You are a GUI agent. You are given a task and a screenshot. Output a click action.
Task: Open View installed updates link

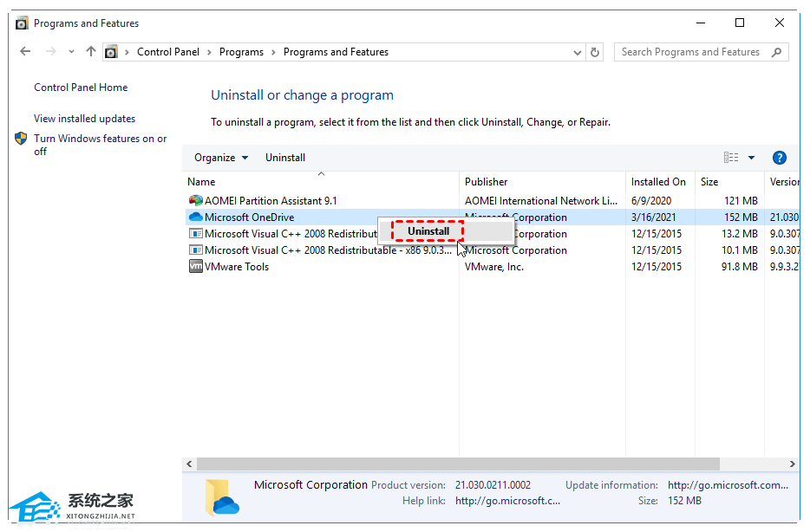(x=84, y=119)
